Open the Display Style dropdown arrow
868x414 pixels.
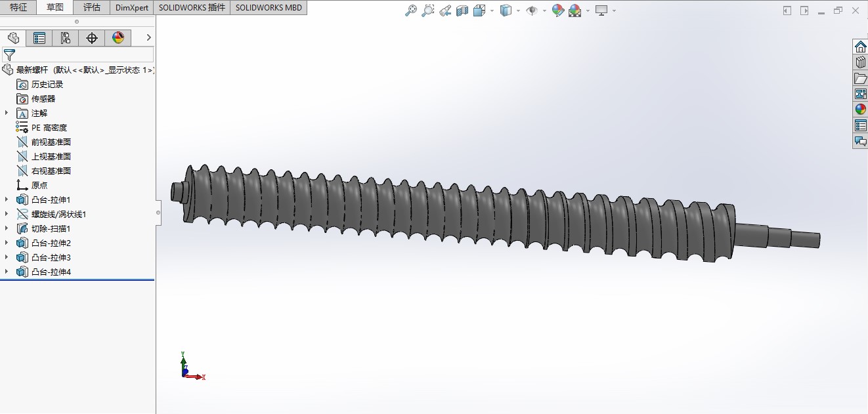coord(518,10)
